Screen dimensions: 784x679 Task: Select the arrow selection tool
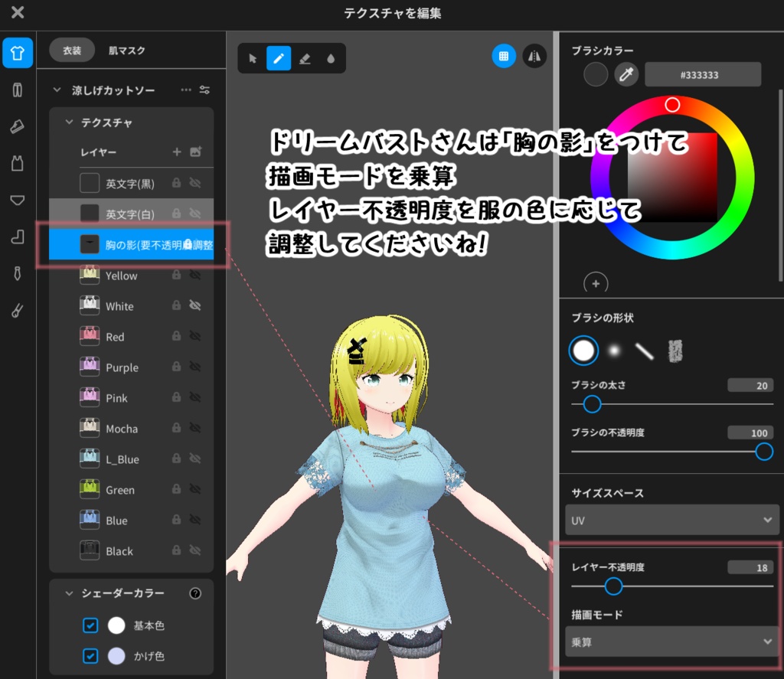(251, 57)
